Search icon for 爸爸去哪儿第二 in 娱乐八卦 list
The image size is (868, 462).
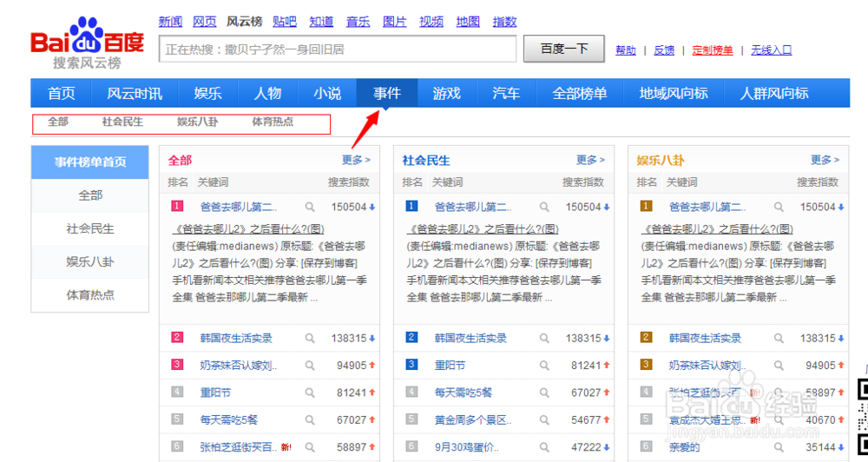click(x=779, y=208)
